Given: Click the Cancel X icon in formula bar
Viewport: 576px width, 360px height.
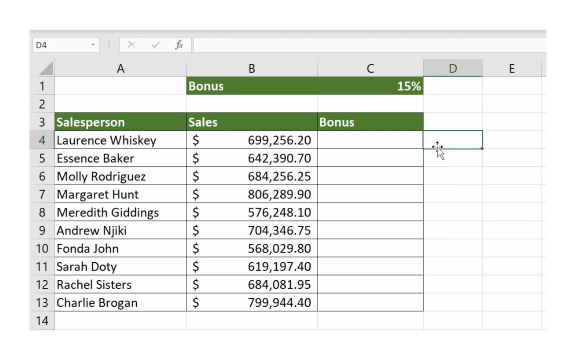Looking at the screenshot, I should tap(131, 45).
